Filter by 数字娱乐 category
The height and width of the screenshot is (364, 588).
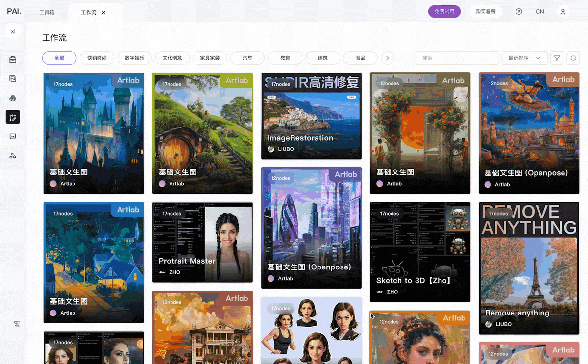coord(135,58)
